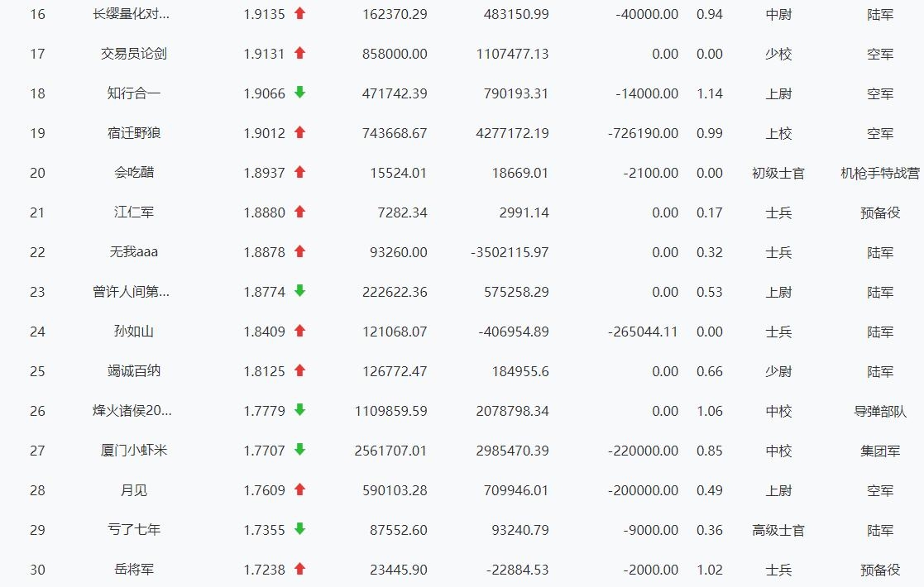
Task: Click the green down arrow beside 1.9066
Action: 299,93
